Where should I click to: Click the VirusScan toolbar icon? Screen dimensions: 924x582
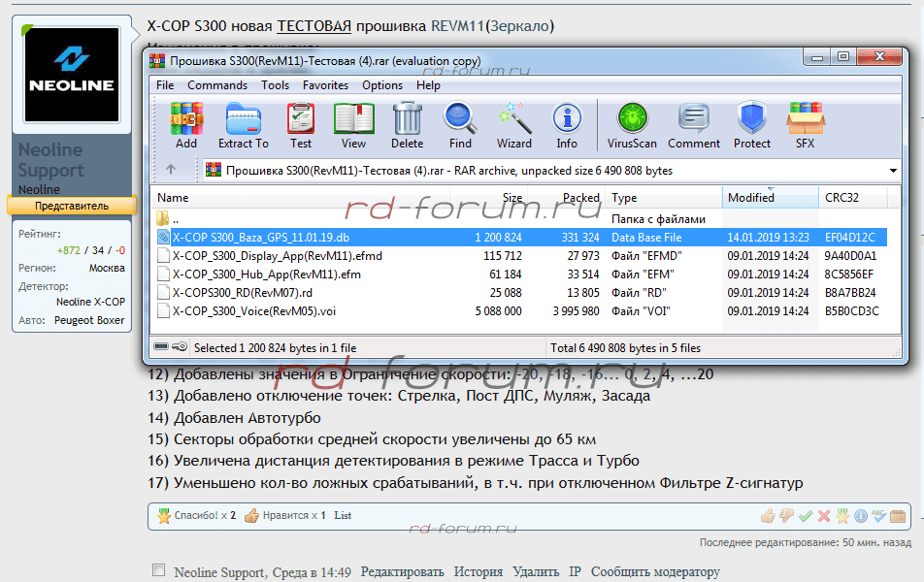click(632, 125)
